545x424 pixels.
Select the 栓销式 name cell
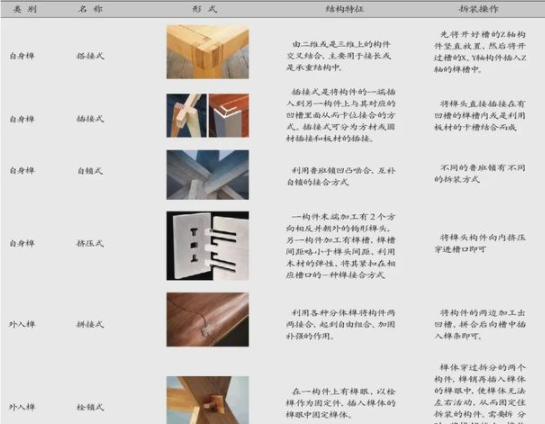[90, 407]
